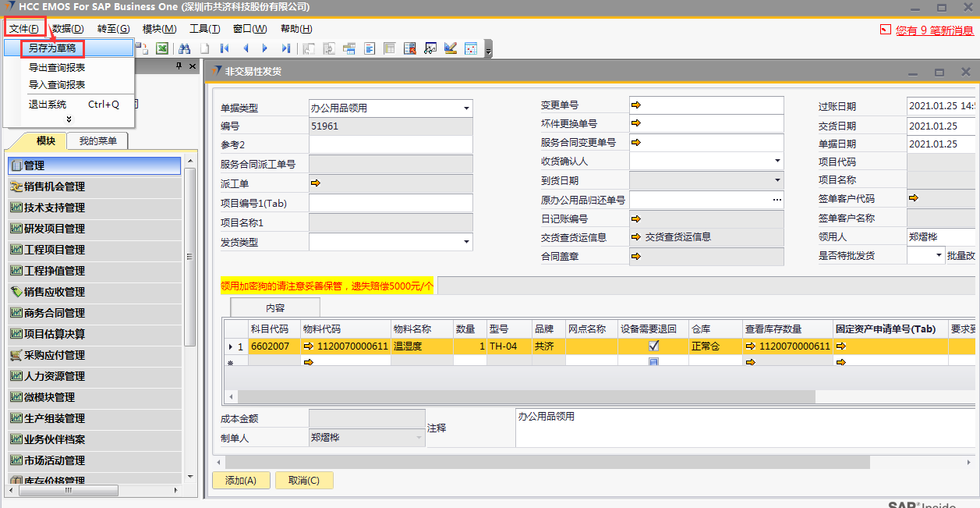
Task: Click the 参考2 input field
Action: coord(391,145)
